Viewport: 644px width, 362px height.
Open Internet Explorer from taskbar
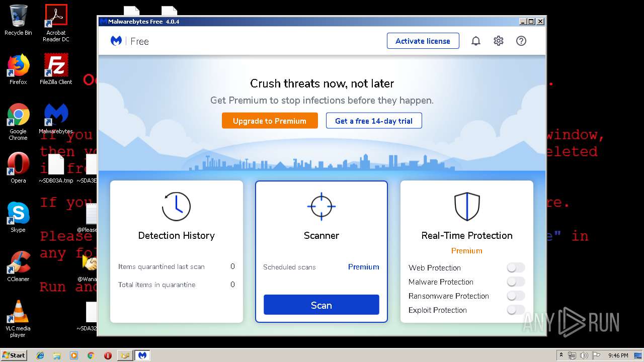pyautogui.click(x=40, y=355)
